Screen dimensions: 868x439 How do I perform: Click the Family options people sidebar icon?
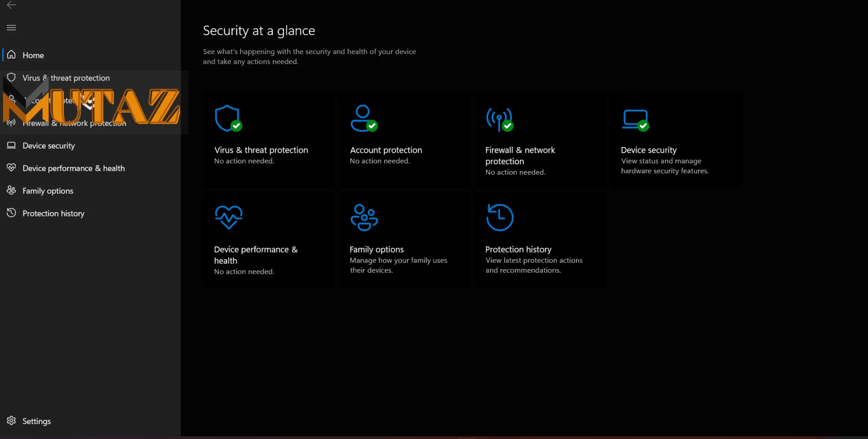12,190
